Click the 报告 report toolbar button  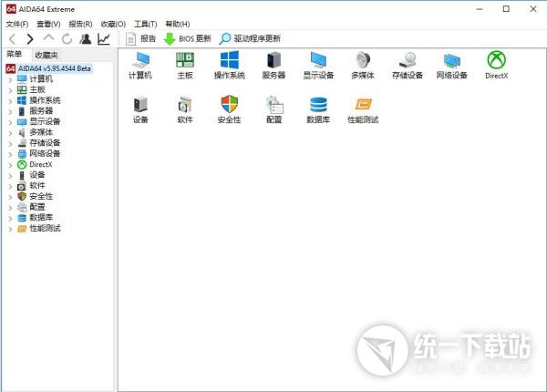click(140, 38)
